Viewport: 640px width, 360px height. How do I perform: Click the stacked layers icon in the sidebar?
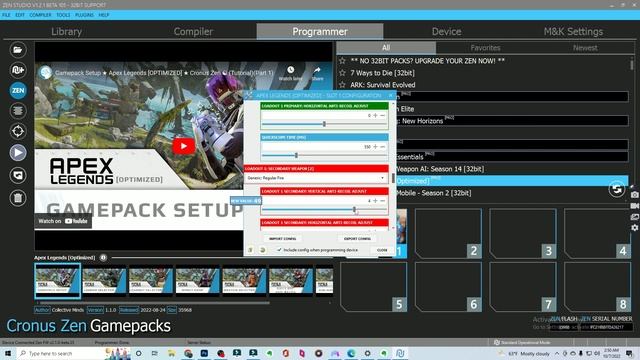tap(18, 111)
